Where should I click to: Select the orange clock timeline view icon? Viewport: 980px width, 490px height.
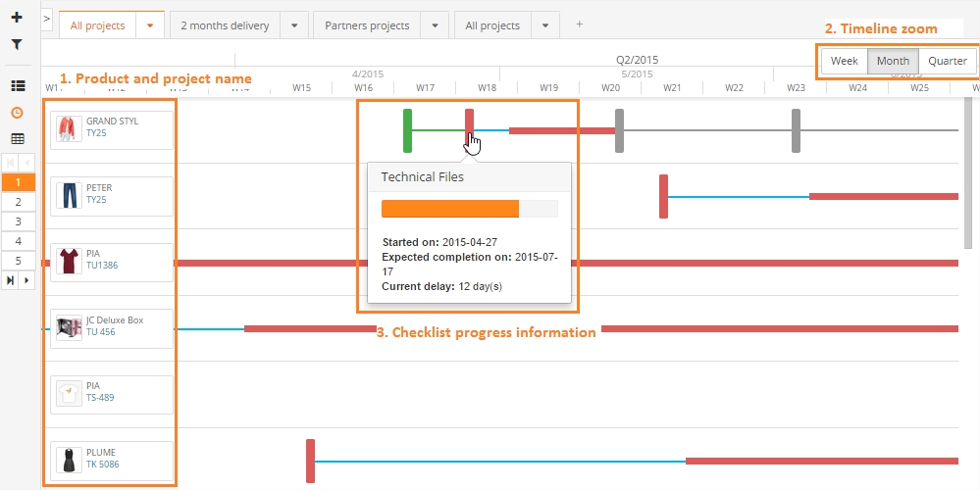coord(18,113)
